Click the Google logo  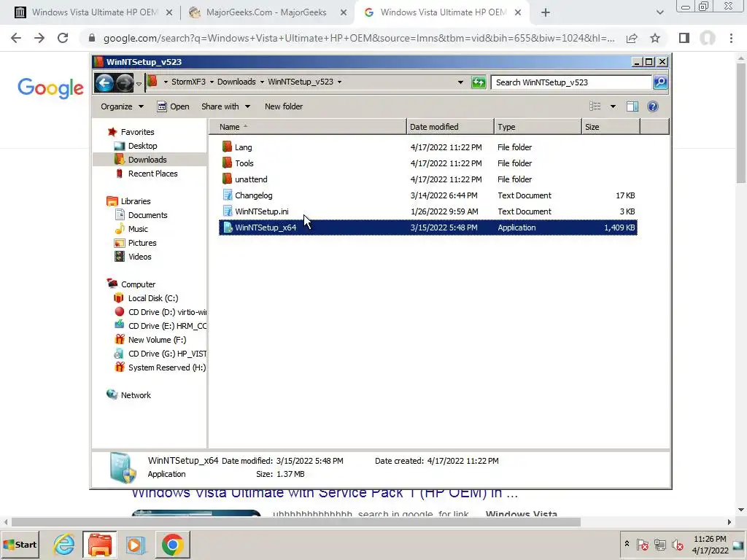click(50, 88)
